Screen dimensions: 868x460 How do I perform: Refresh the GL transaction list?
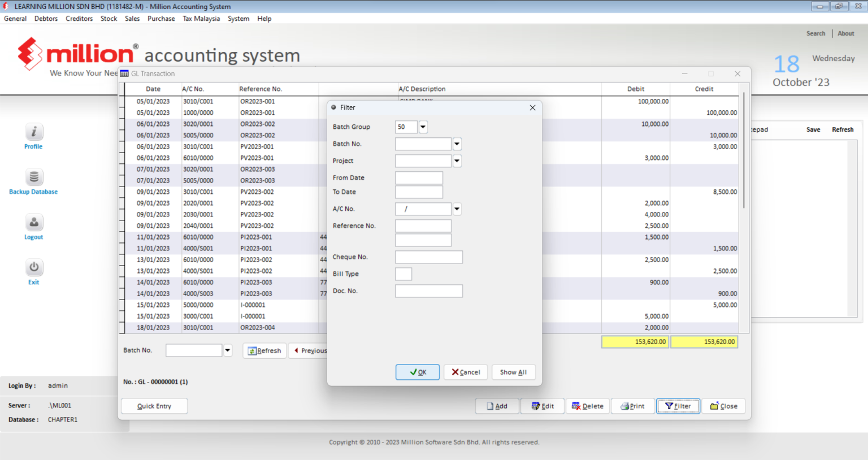(264, 350)
